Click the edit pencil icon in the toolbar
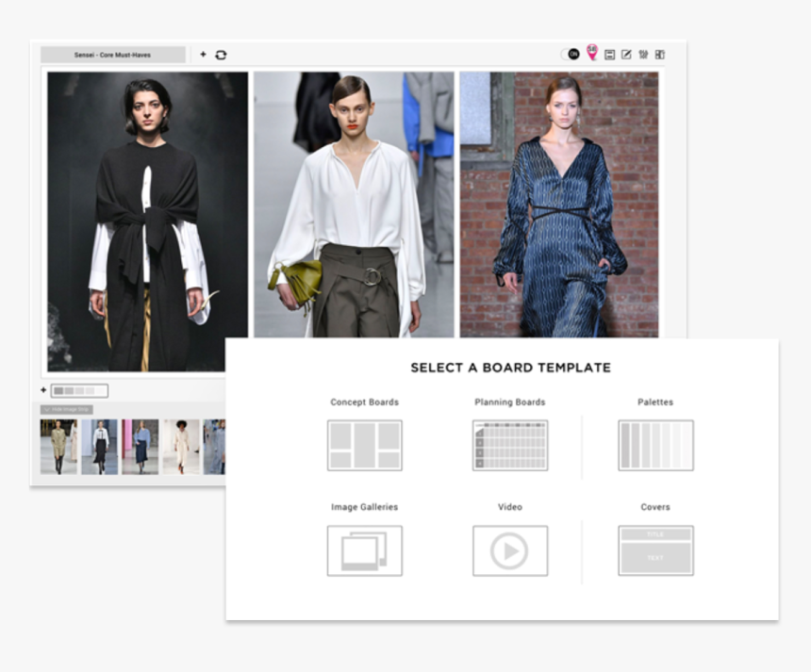Screen dimensions: 811x672 point(626,55)
